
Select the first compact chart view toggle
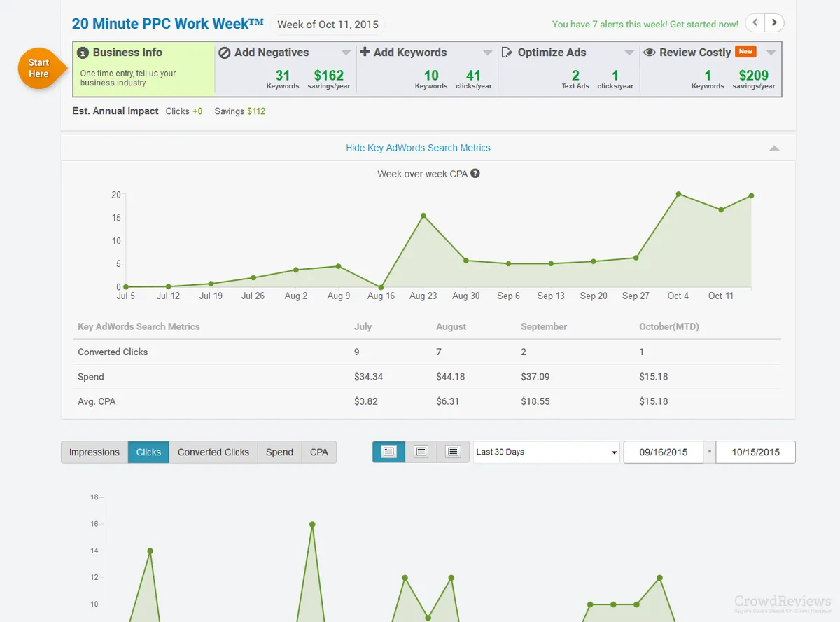click(388, 452)
